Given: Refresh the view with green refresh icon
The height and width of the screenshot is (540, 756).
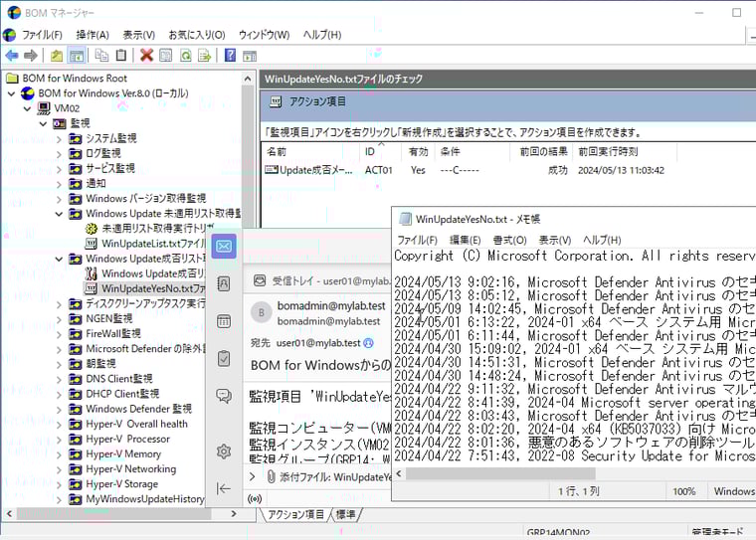Looking at the screenshot, I should pos(186,56).
